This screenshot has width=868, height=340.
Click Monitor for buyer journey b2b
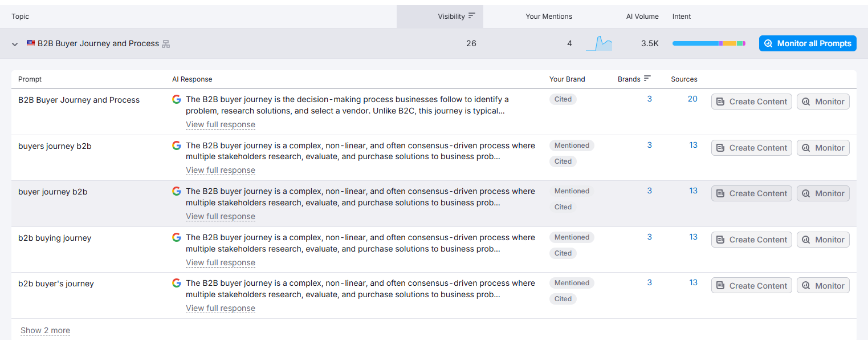click(x=823, y=193)
